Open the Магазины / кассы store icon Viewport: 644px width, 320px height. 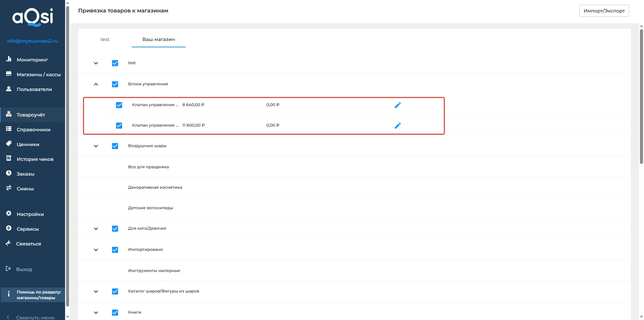tap(9, 74)
